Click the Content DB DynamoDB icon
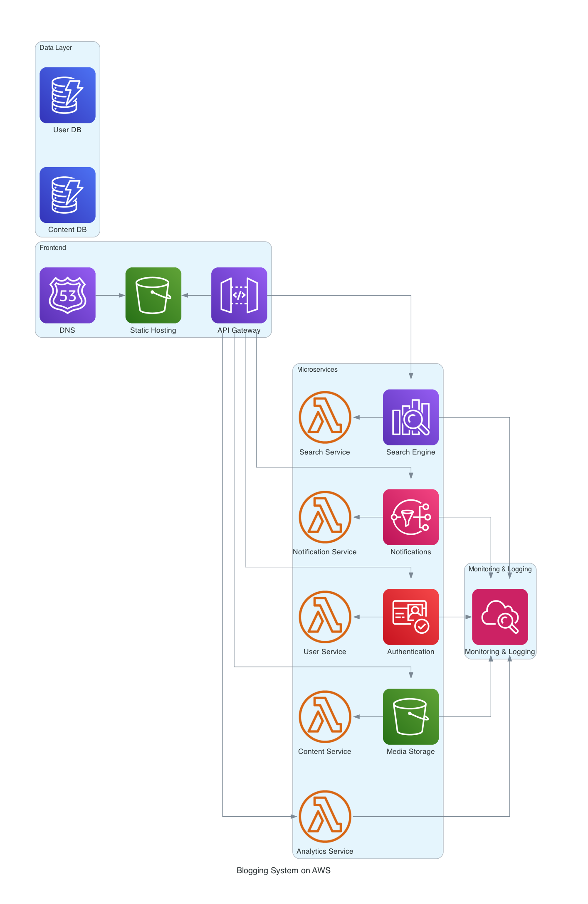The height and width of the screenshot is (904, 588). pos(67,195)
